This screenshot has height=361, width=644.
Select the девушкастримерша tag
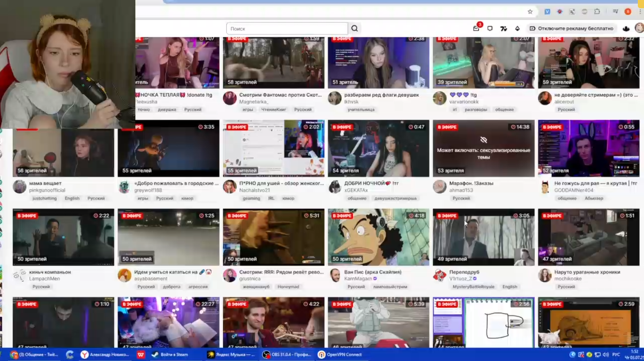(x=395, y=198)
